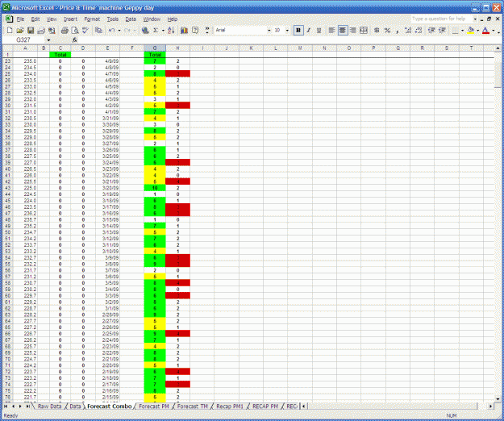Click the Increase Indent icon
The height and width of the screenshot is (421, 504).
[442, 30]
